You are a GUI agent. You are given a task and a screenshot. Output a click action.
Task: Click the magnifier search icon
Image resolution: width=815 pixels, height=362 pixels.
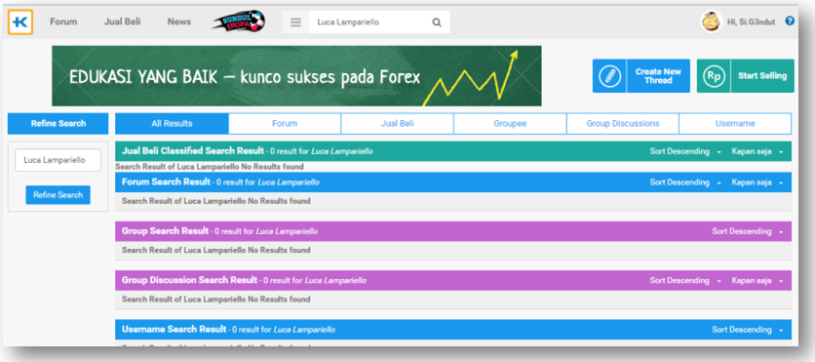pos(437,22)
